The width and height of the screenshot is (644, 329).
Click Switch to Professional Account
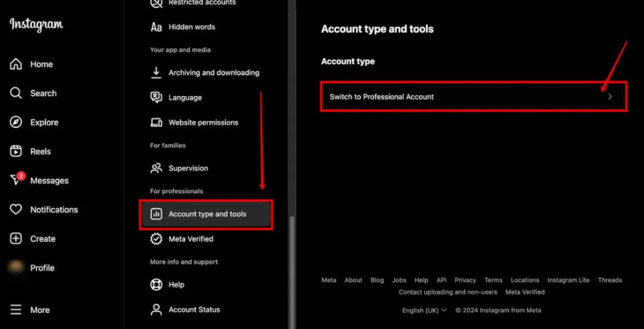pyautogui.click(x=473, y=97)
